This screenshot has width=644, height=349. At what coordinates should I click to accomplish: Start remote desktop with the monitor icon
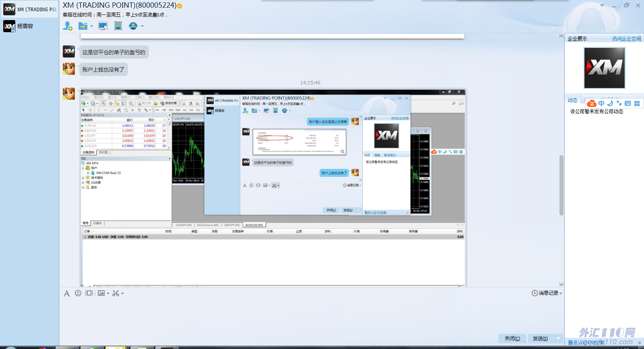[103, 26]
